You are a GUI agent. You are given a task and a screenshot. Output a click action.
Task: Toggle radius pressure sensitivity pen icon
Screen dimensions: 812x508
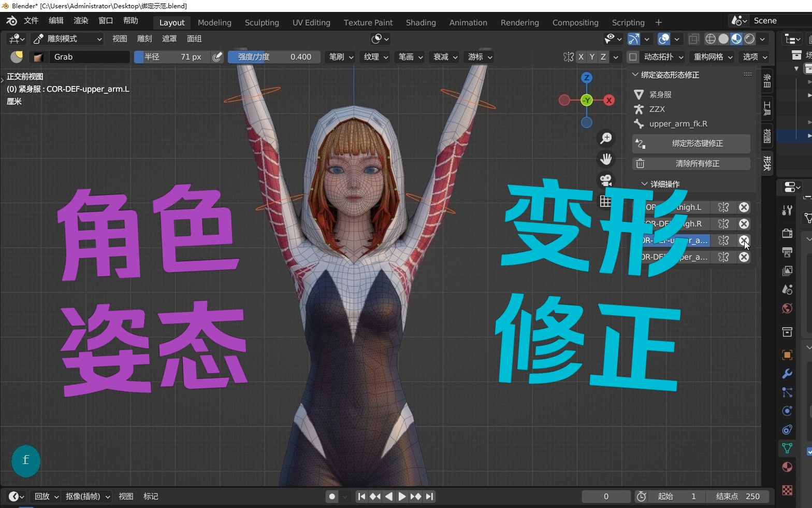pos(218,57)
